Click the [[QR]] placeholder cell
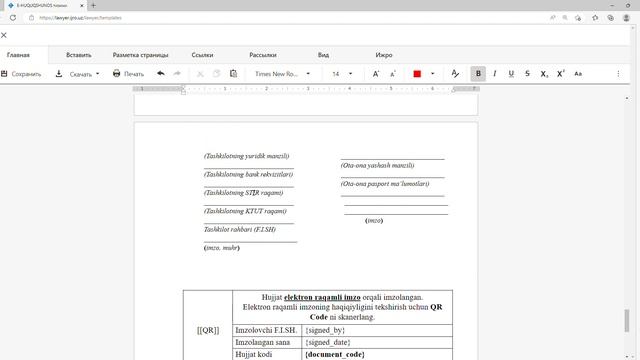This screenshot has height=360, width=640. (x=208, y=330)
